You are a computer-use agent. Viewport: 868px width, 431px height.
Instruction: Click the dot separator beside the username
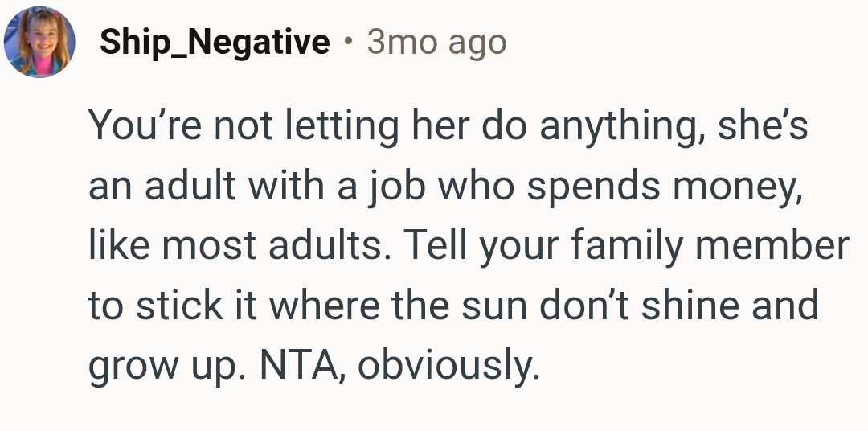click(348, 42)
